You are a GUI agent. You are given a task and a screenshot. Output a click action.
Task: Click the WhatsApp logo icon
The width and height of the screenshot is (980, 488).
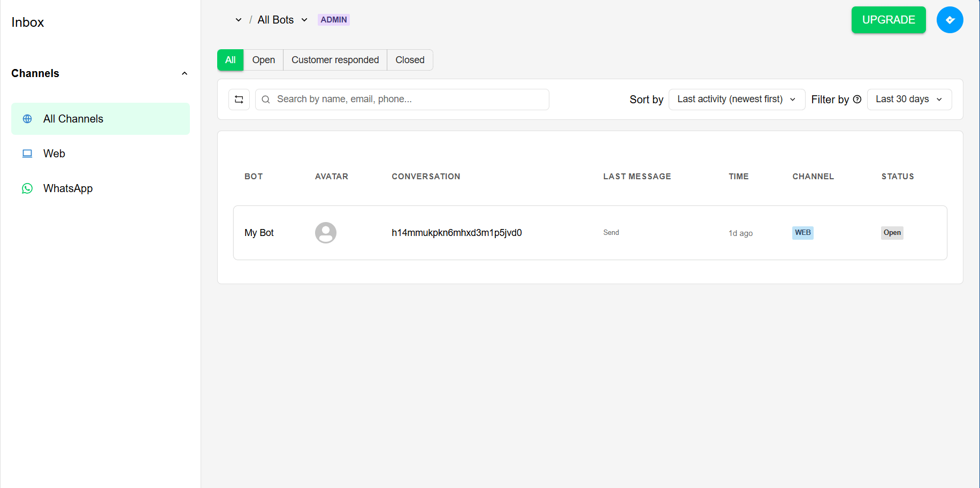27,188
